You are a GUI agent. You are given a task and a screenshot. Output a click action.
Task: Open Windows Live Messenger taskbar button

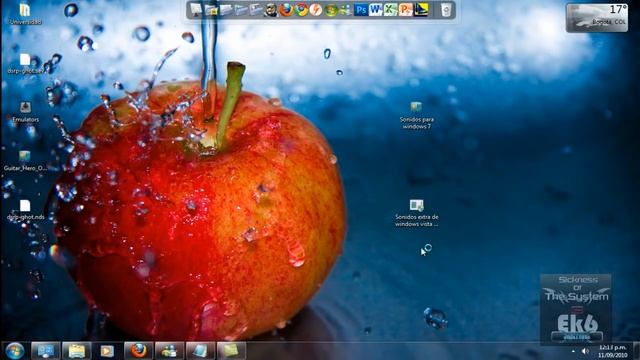[x=169, y=351]
